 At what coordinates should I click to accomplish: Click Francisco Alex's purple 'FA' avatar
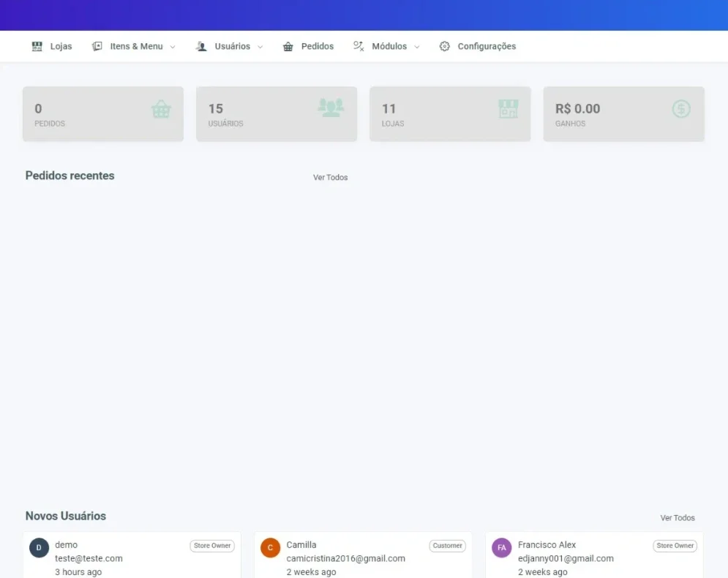tap(501, 548)
